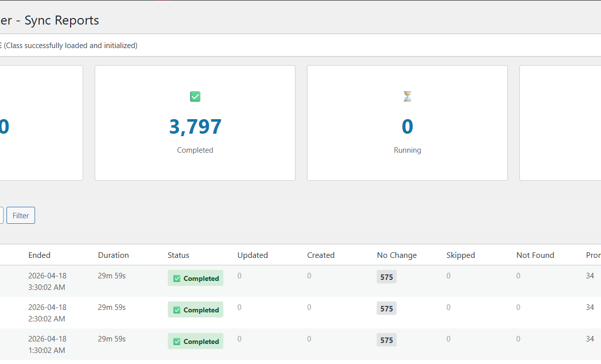Click the checkmark icon in the 3:30:02 AM row status
This screenshot has height=364, width=601.
click(177, 278)
